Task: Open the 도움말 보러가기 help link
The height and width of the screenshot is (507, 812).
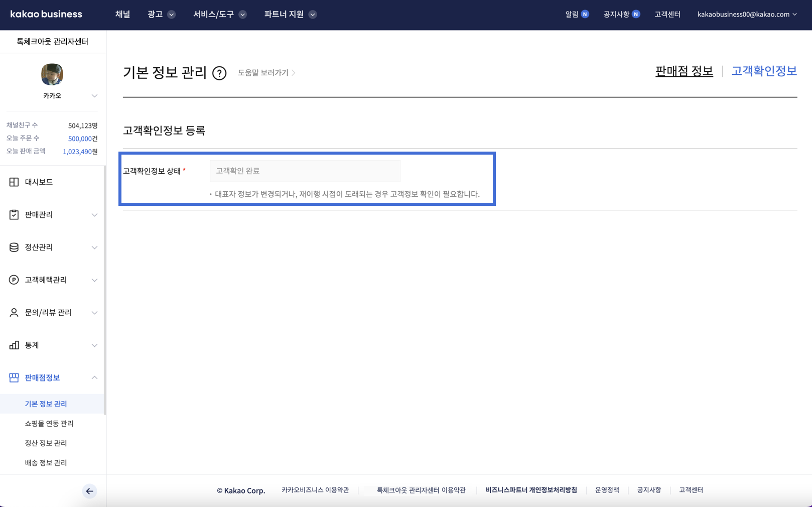Action: point(266,73)
